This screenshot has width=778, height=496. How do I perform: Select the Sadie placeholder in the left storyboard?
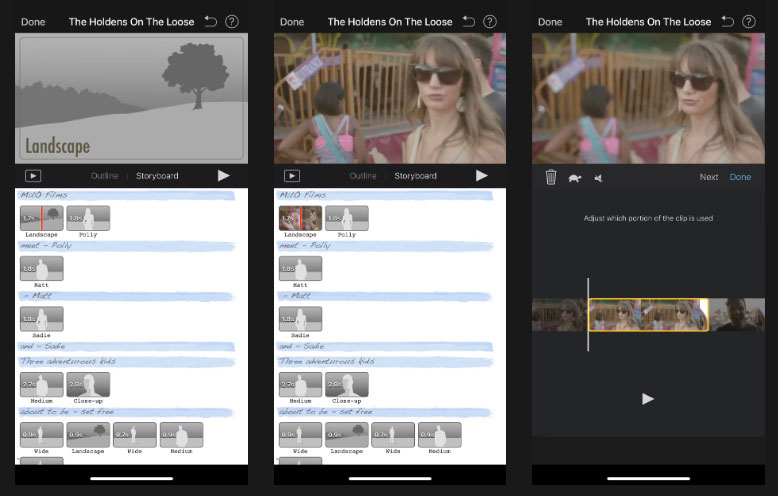pyautogui.click(x=42, y=319)
